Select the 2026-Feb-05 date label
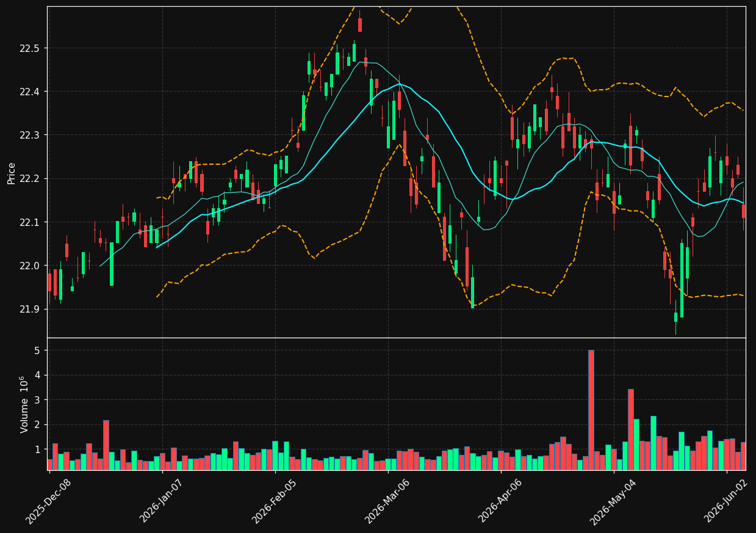The width and height of the screenshot is (756, 533). [274, 501]
